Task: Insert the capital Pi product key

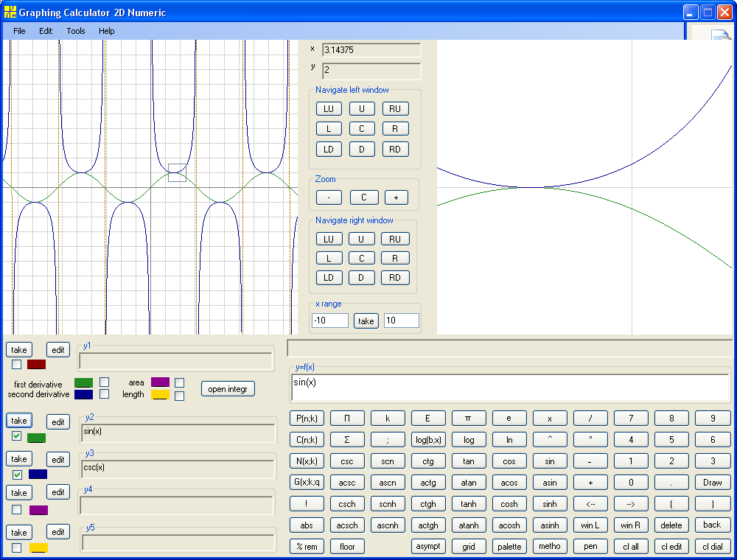Action: pos(347,418)
